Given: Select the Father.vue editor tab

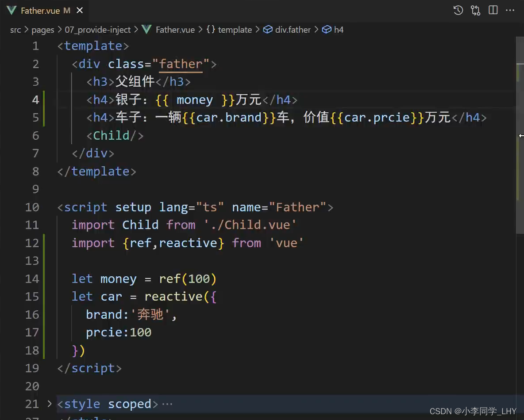Looking at the screenshot, I should click(40, 11).
